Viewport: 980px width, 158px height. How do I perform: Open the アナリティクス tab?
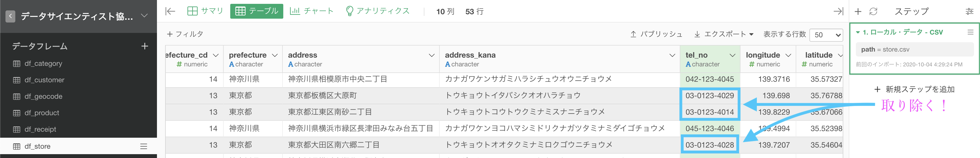377,11
